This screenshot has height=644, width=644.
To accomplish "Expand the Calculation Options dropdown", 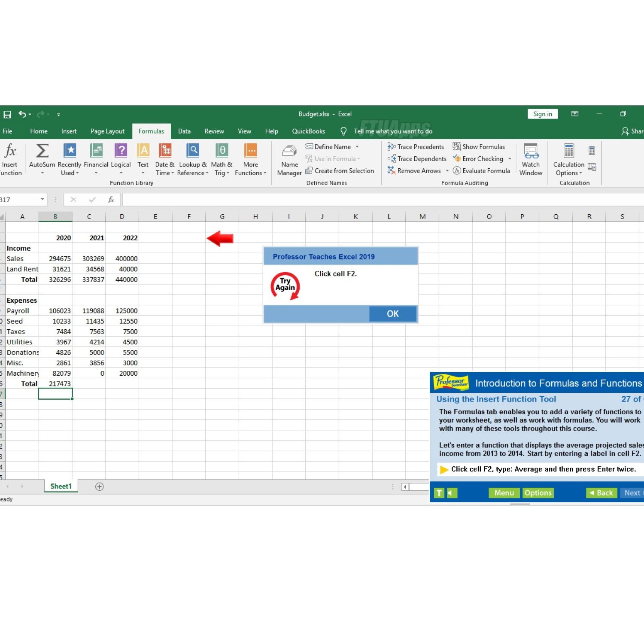I will [x=568, y=160].
